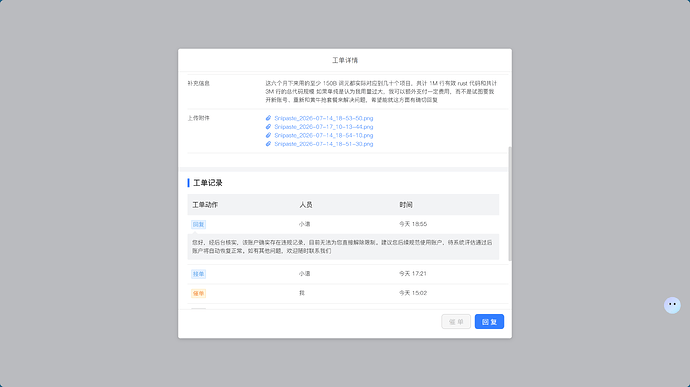Viewport: 690px width, 387px height.
Task: Select the blue 回复 tag in 18:55 row
Action: pyautogui.click(x=198, y=225)
